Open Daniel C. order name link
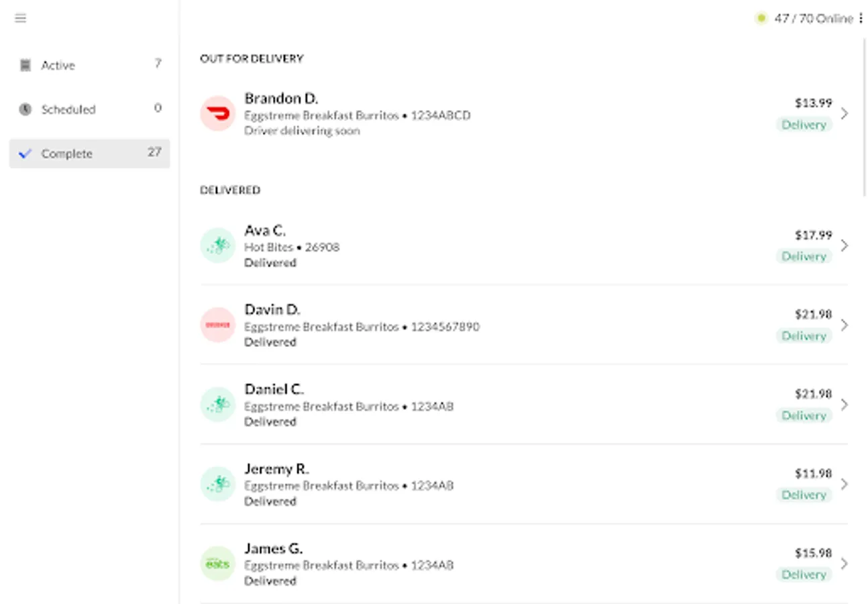 point(274,389)
